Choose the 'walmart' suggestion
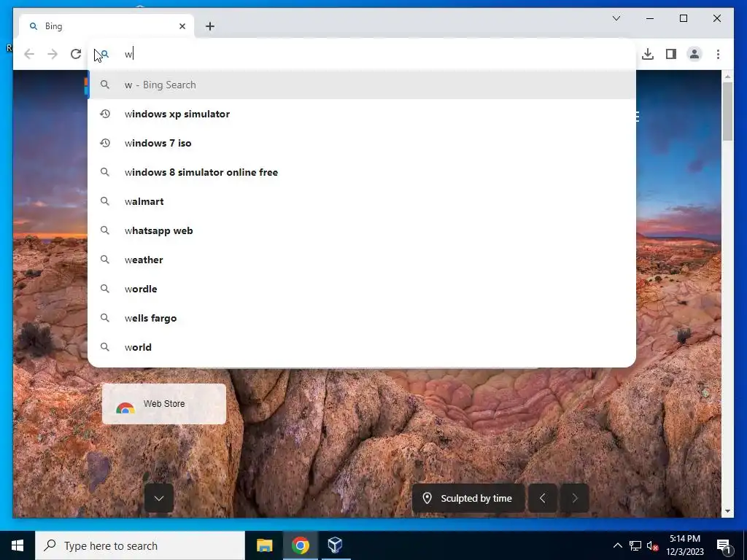 click(362, 201)
